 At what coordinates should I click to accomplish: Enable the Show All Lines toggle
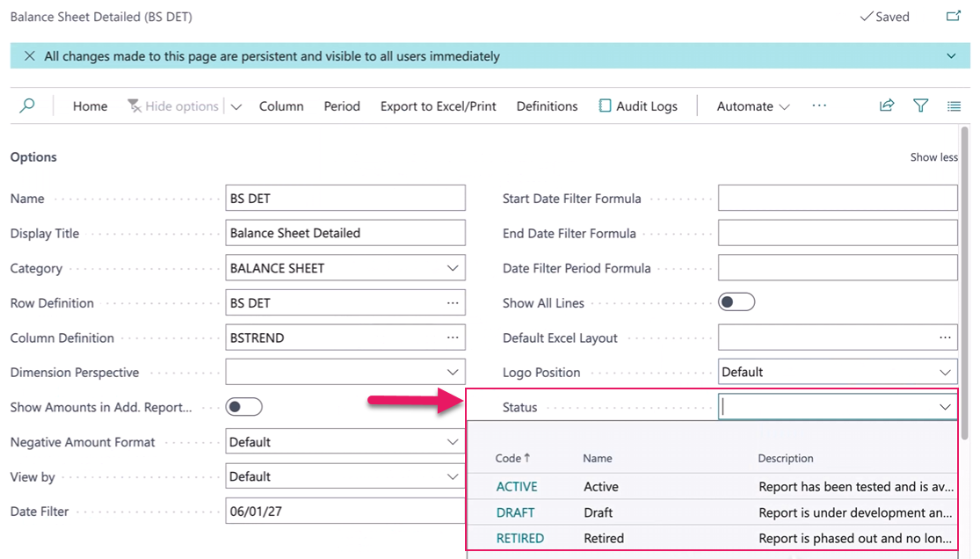coord(736,301)
